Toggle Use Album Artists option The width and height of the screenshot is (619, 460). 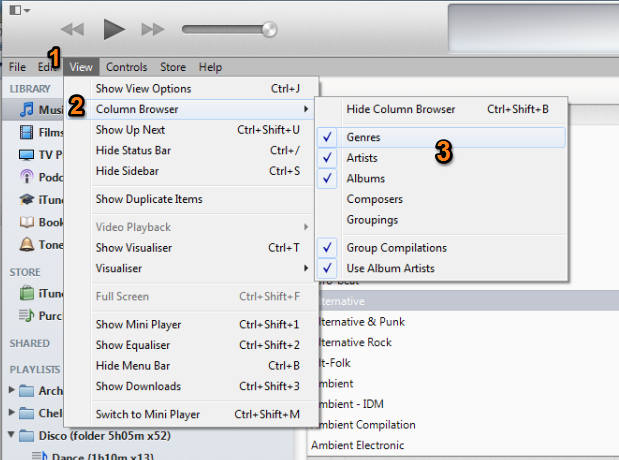(441, 268)
